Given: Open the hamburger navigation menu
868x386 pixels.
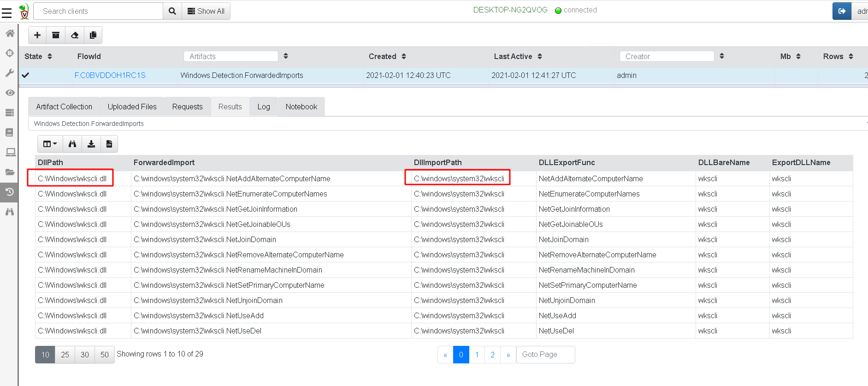Looking at the screenshot, I should tap(6, 12).
